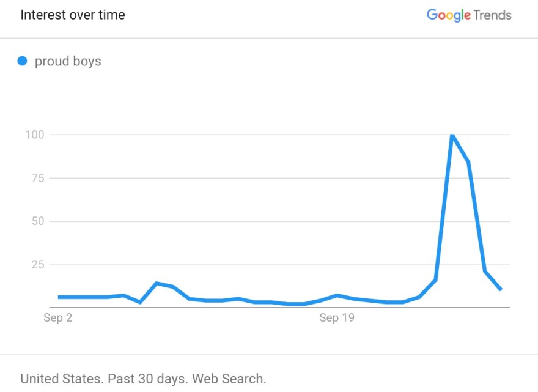This screenshot has height=392, width=538.
Task: Click the peak of the line at 100
Action: [452, 135]
